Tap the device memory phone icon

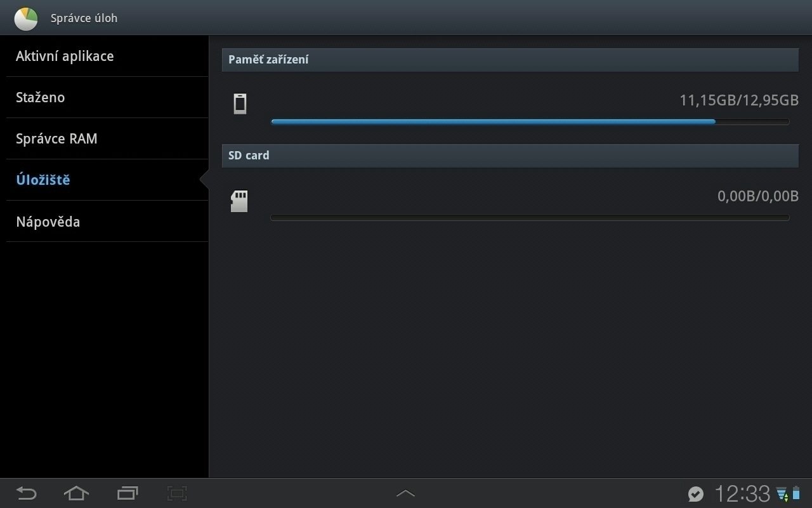pyautogui.click(x=240, y=104)
